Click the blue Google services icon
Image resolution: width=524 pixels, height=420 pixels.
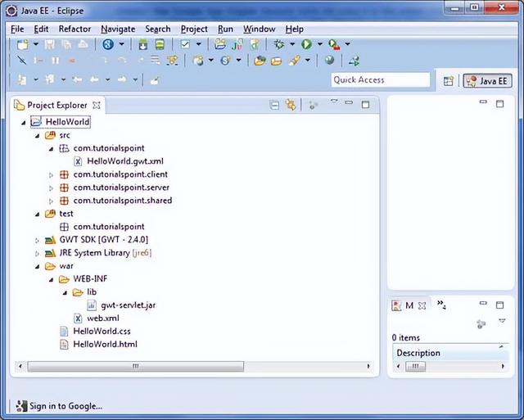(108, 44)
